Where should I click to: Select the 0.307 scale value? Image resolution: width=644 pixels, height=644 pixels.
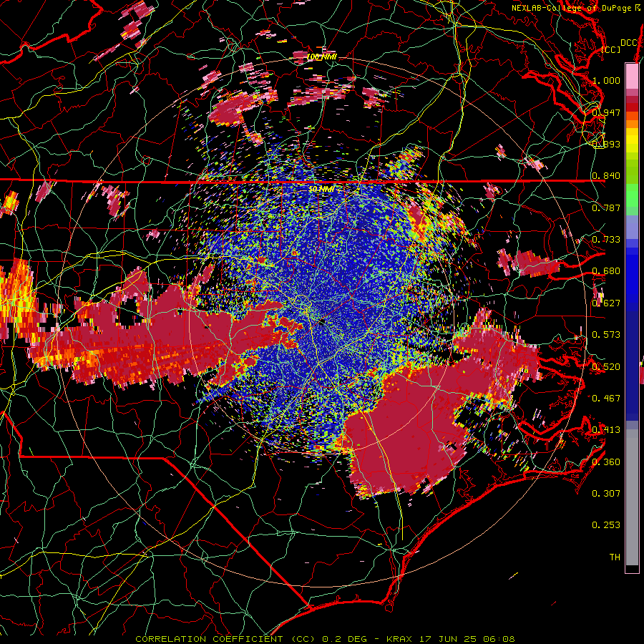[x=606, y=493]
